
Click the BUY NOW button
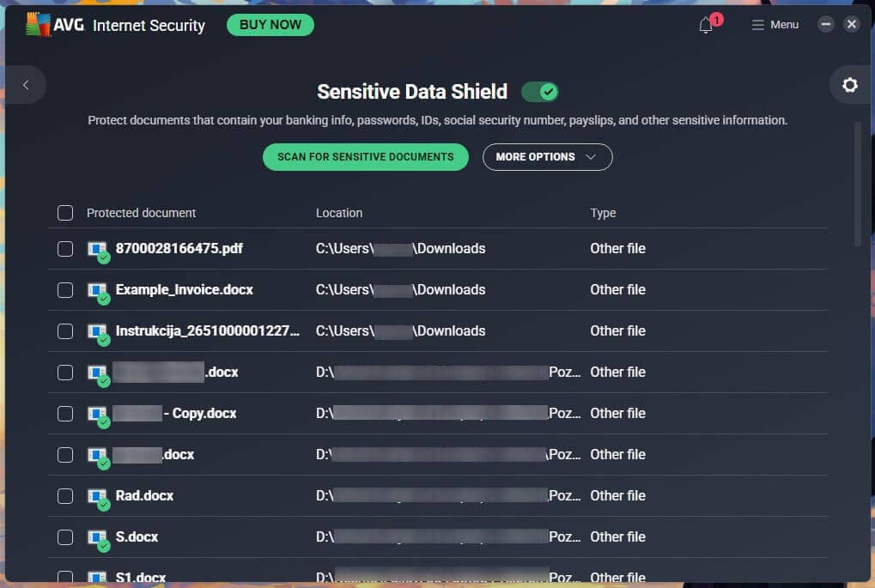[270, 25]
